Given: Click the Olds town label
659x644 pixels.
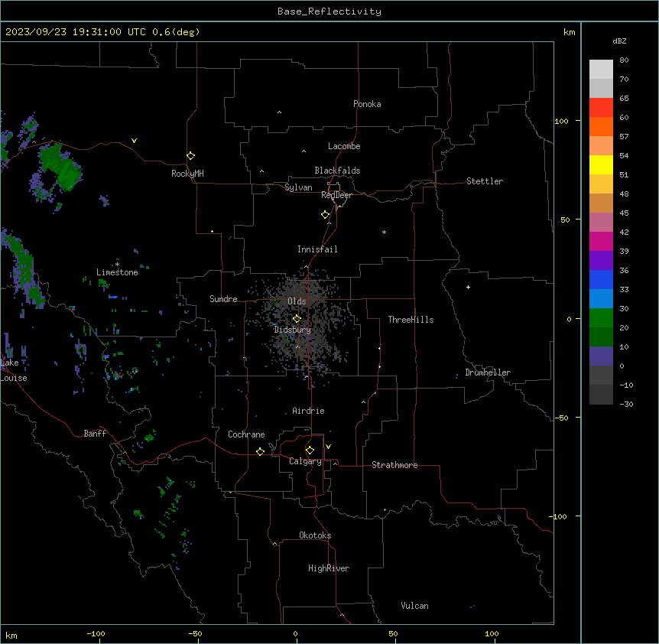Looking at the screenshot, I should tap(297, 301).
